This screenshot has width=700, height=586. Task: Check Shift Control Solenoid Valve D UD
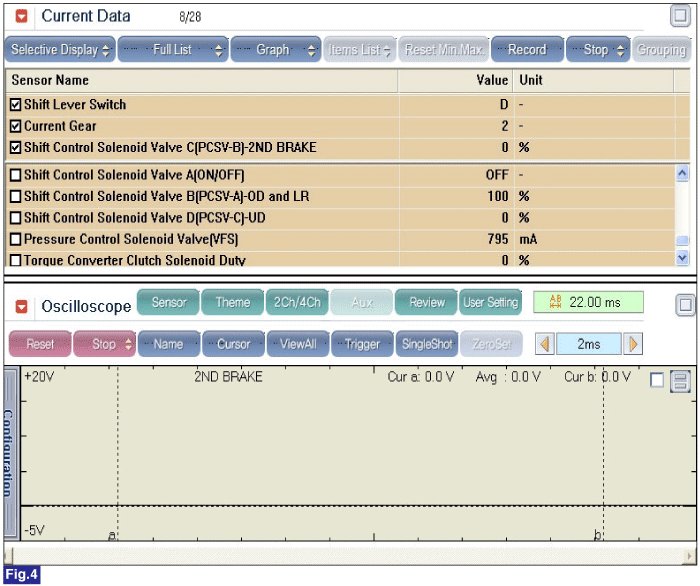[15, 217]
